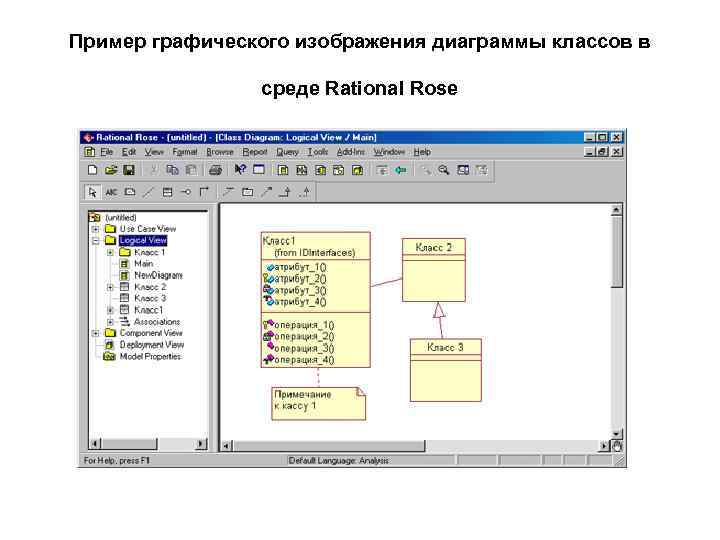Image resolution: width=720 pixels, height=540 pixels.
Task: Expand the Класс 2 tree node
Action: point(110,287)
